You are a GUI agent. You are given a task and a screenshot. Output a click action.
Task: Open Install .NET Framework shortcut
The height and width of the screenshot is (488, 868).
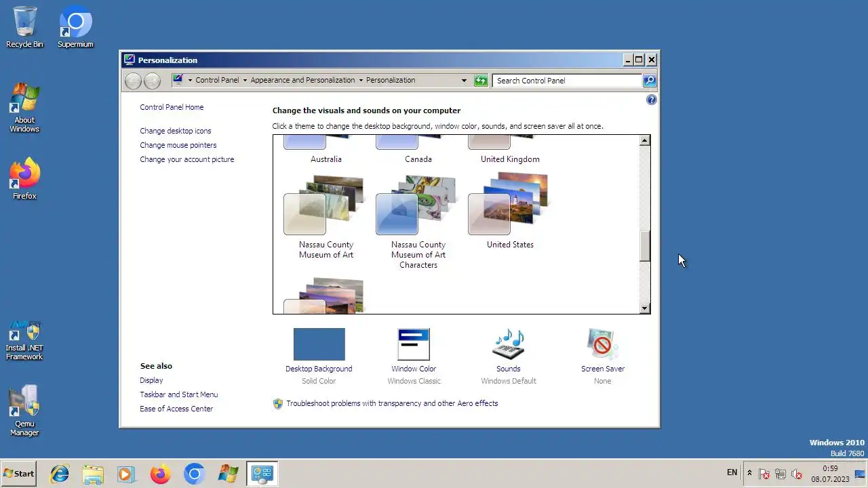click(x=24, y=340)
